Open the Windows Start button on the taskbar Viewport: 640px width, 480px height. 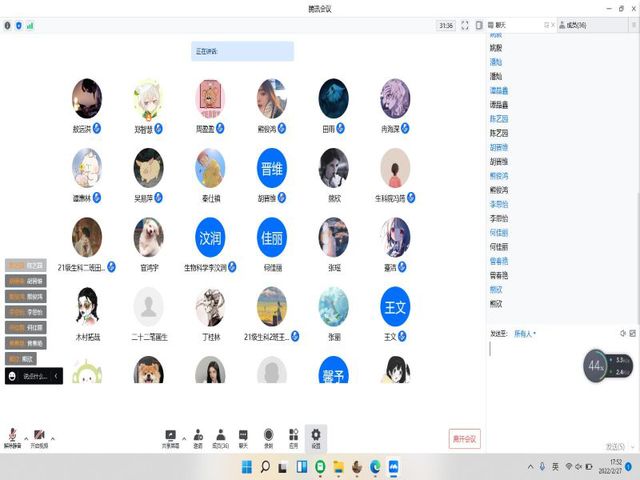click(x=247, y=467)
